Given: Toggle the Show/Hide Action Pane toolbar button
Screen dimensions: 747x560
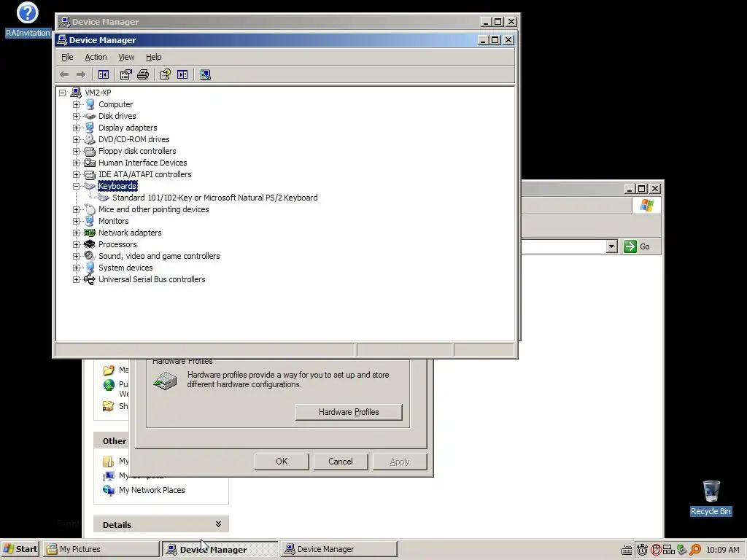Looking at the screenshot, I should click(x=182, y=74).
